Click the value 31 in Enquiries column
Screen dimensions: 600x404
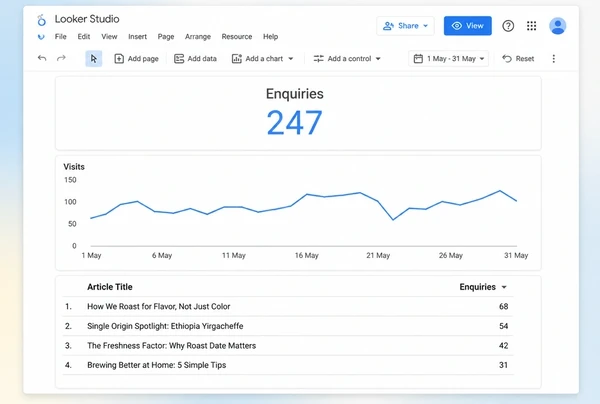coord(503,365)
